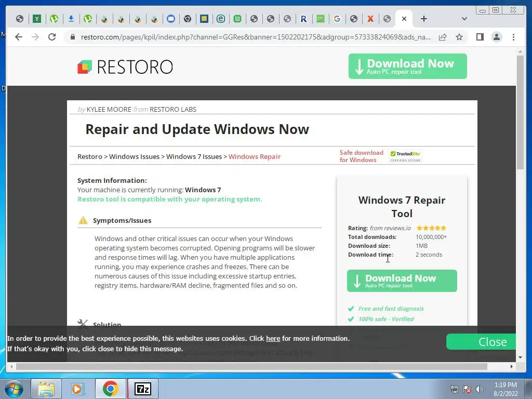
Task: Switch to the Google 'G' icon tab
Action: (x=337, y=19)
